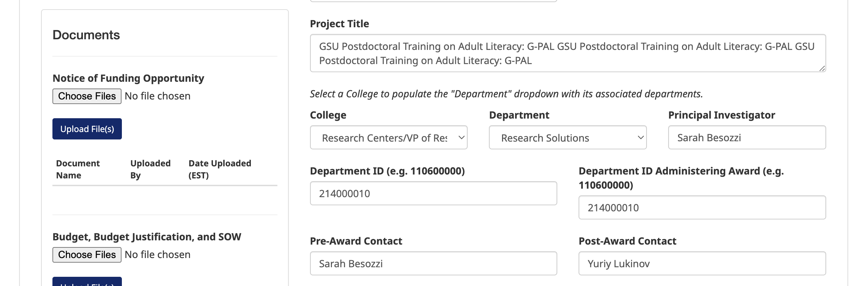Click the Department ID (e.g. 110600000) field
The height and width of the screenshot is (286, 868).
pos(433,194)
